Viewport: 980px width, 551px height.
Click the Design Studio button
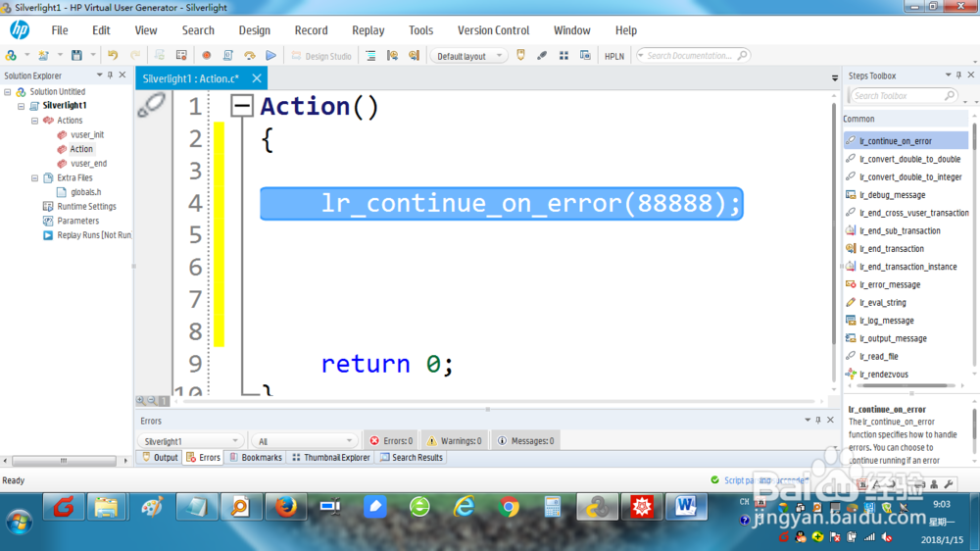click(321, 56)
